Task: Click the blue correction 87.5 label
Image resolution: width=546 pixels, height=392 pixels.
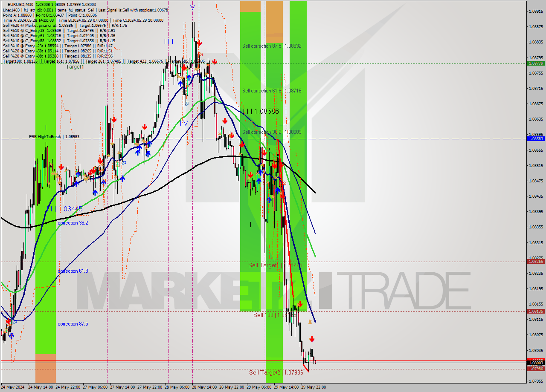Action: coord(73,324)
